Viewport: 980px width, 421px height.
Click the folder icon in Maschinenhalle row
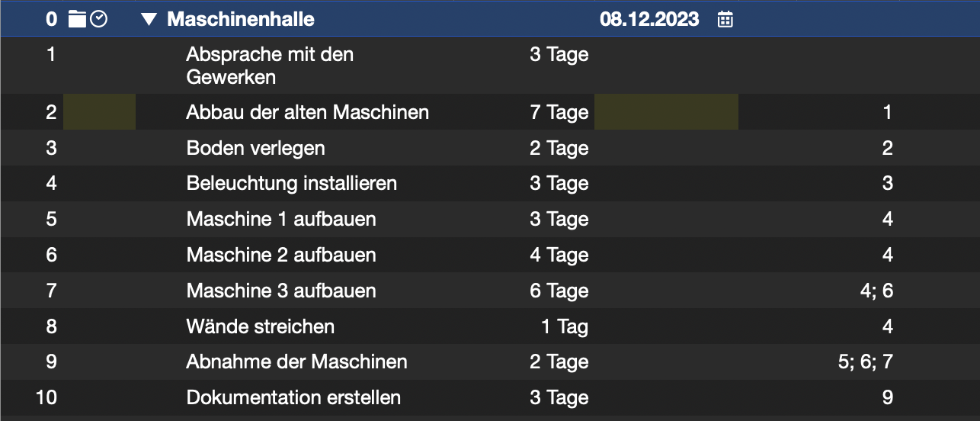point(77,19)
